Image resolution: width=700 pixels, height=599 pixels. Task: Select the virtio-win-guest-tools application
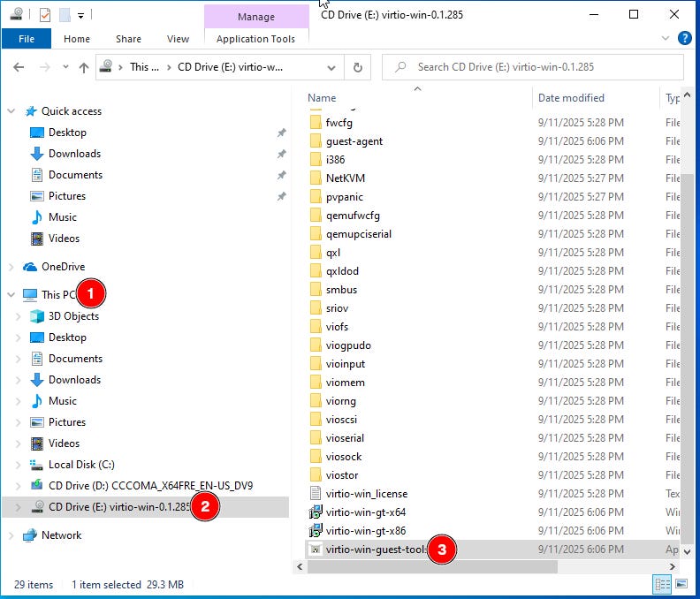coord(375,550)
